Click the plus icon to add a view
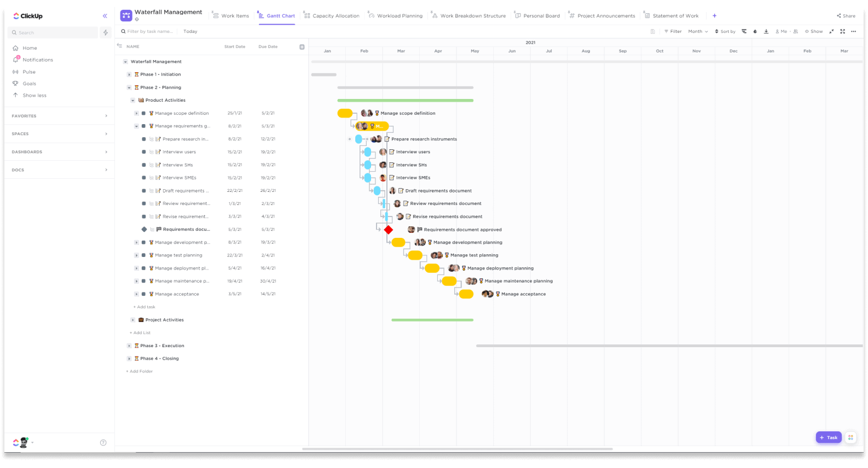The height and width of the screenshot is (468, 868). 714,16
